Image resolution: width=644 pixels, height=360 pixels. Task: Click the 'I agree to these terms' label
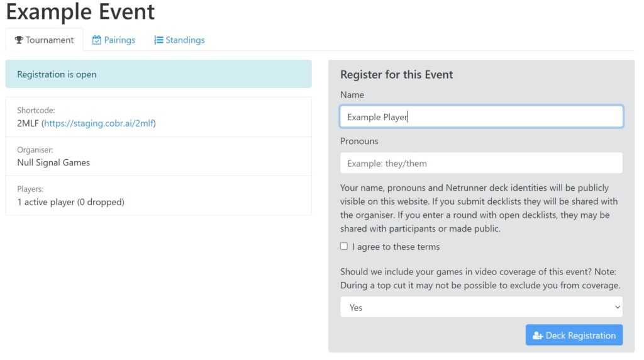pos(396,247)
